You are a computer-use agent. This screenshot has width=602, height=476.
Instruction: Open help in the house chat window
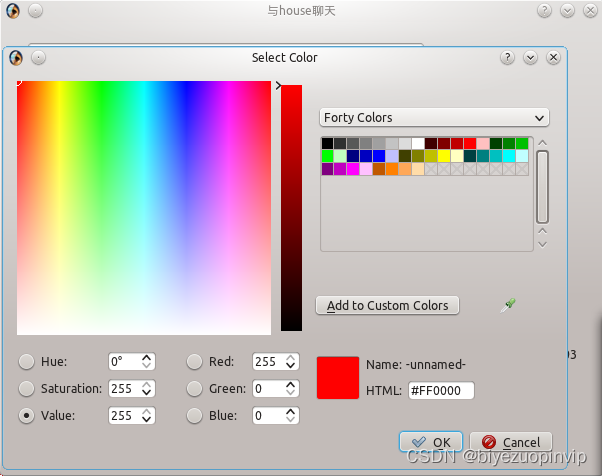click(544, 10)
